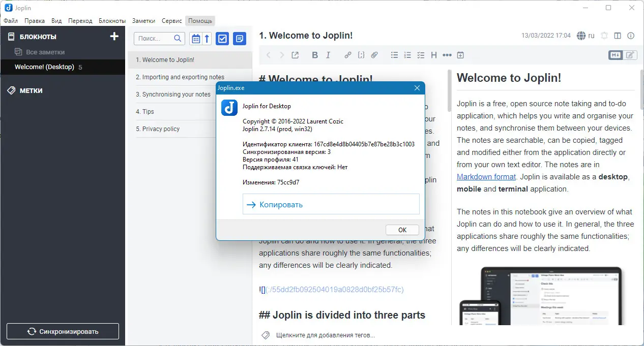Select Все заметки in sidebar
Screen dimensions: 644x346
pyautogui.click(x=45, y=52)
